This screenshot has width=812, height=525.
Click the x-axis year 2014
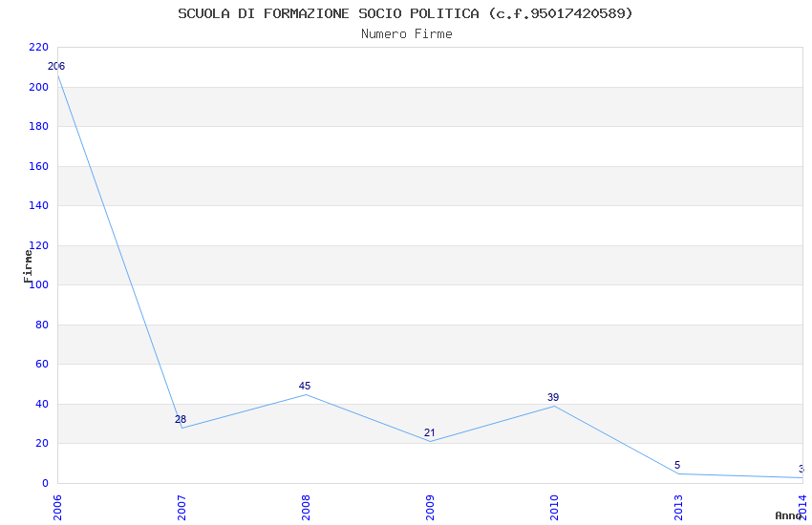tap(802, 508)
